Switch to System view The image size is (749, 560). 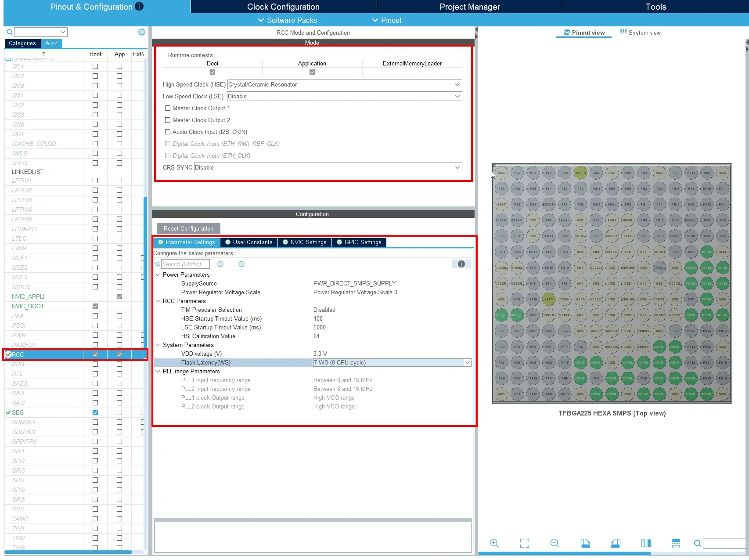tap(641, 33)
